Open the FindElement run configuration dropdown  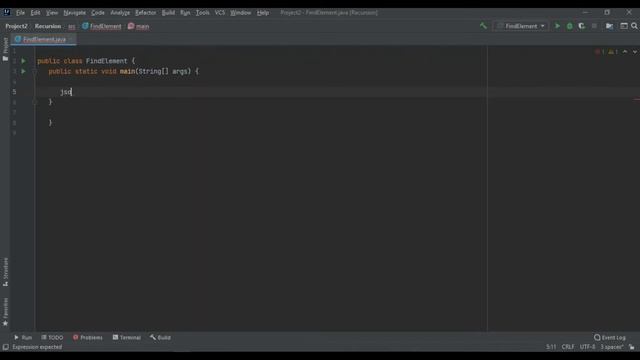pyautogui.click(x=521, y=26)
